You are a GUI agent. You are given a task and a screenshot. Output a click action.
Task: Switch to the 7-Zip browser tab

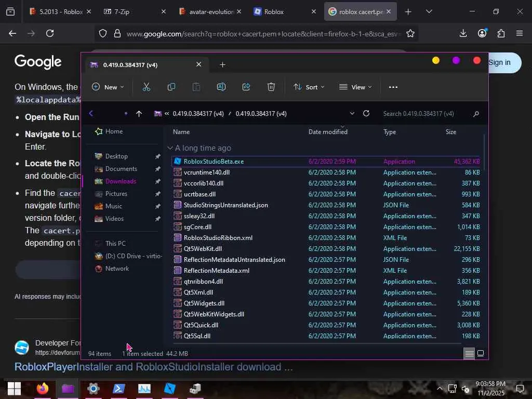122,11
